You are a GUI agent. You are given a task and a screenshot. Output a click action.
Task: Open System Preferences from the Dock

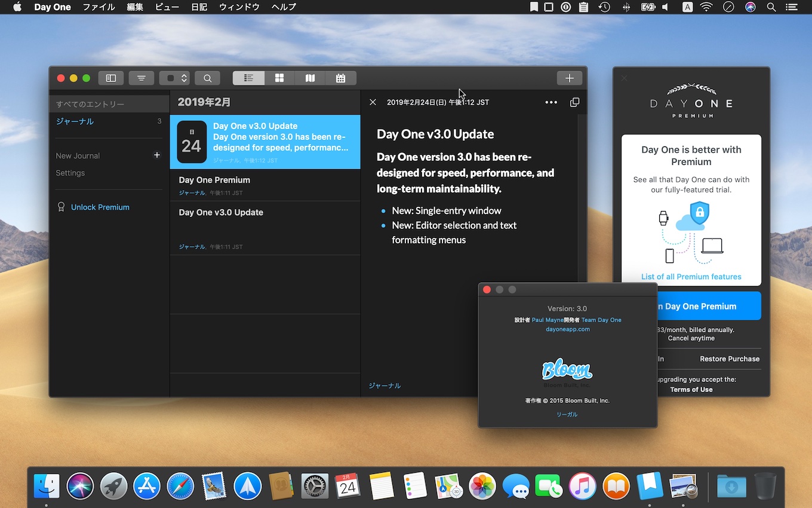click(x=314, y=485)
